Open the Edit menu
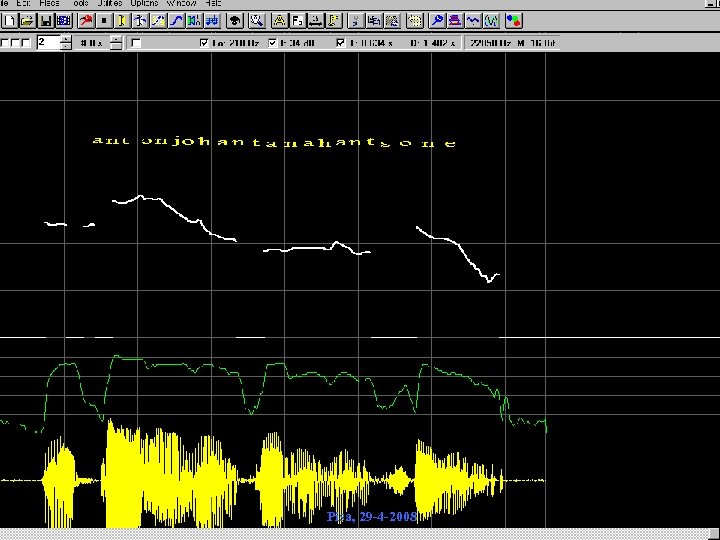The height and width of the screenshot is (540, 720). point(23,3)
